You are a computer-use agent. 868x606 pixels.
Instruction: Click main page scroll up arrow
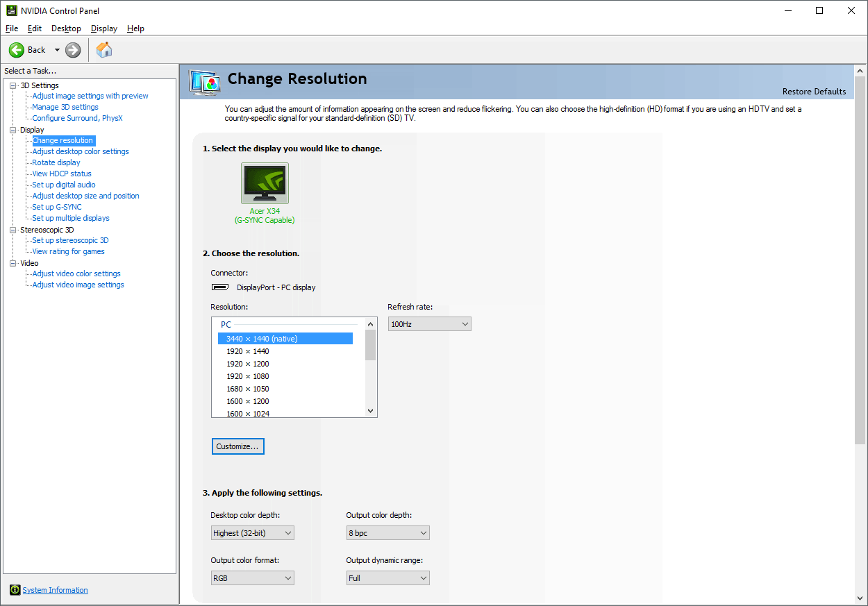pos(860,71)
